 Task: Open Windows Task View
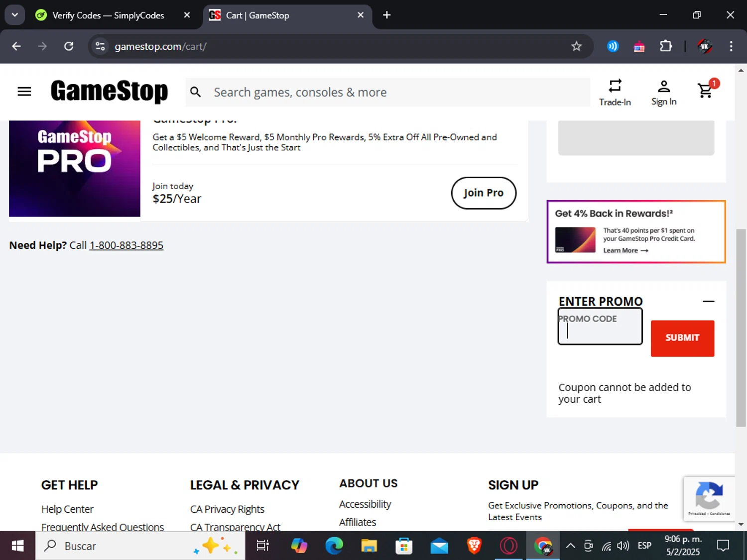262,546
